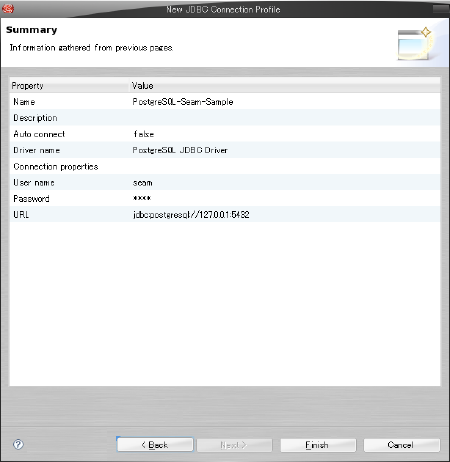Click the window title bar text
This screenshot has width=450, height=462.
(x=223, y=9)
